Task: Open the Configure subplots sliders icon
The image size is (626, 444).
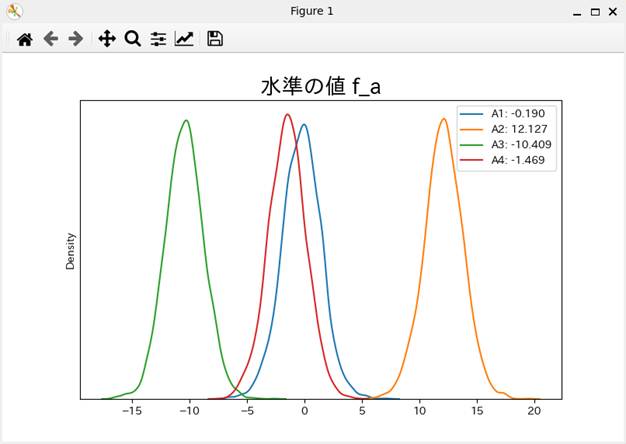Action: (158, 39)
